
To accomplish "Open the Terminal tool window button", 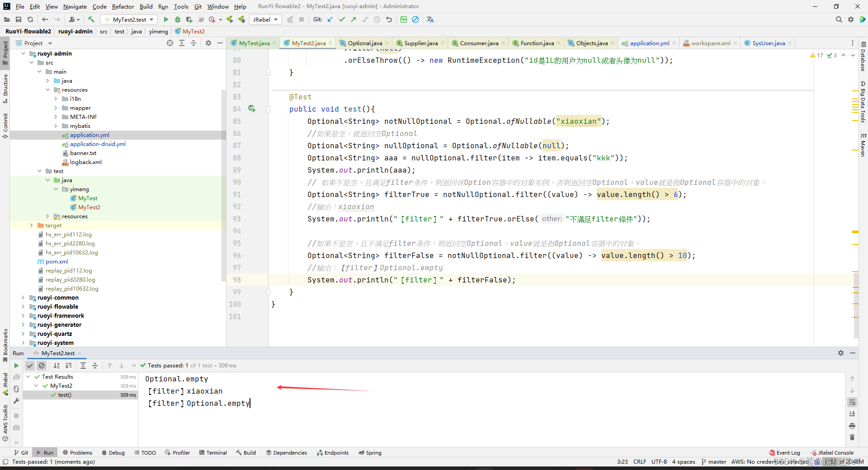I will pos(213,452).
